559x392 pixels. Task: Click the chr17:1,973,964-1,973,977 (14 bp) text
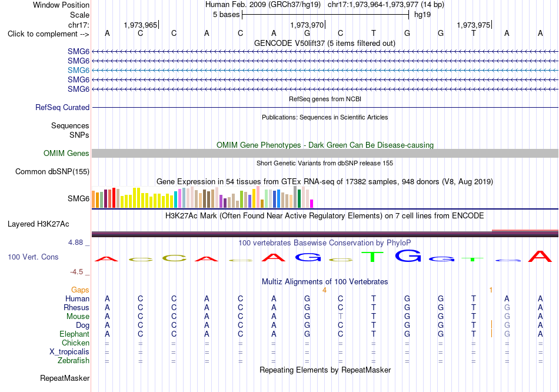386,5
